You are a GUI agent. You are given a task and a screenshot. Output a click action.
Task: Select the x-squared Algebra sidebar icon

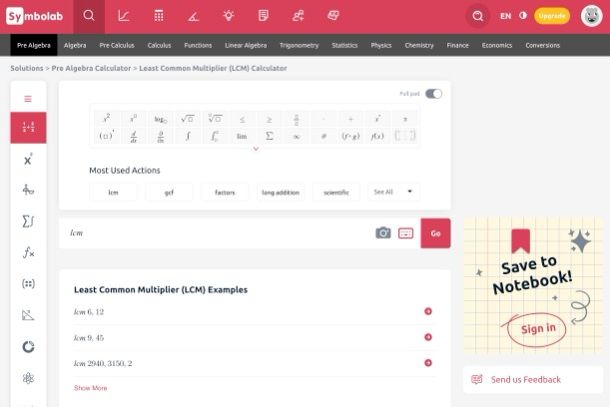28,159
